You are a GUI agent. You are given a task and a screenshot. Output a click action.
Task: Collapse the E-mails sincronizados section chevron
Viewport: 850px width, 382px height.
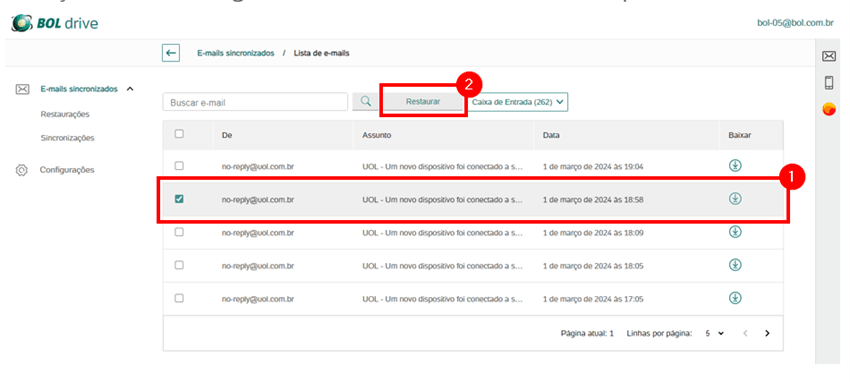(x=130, y=89)
